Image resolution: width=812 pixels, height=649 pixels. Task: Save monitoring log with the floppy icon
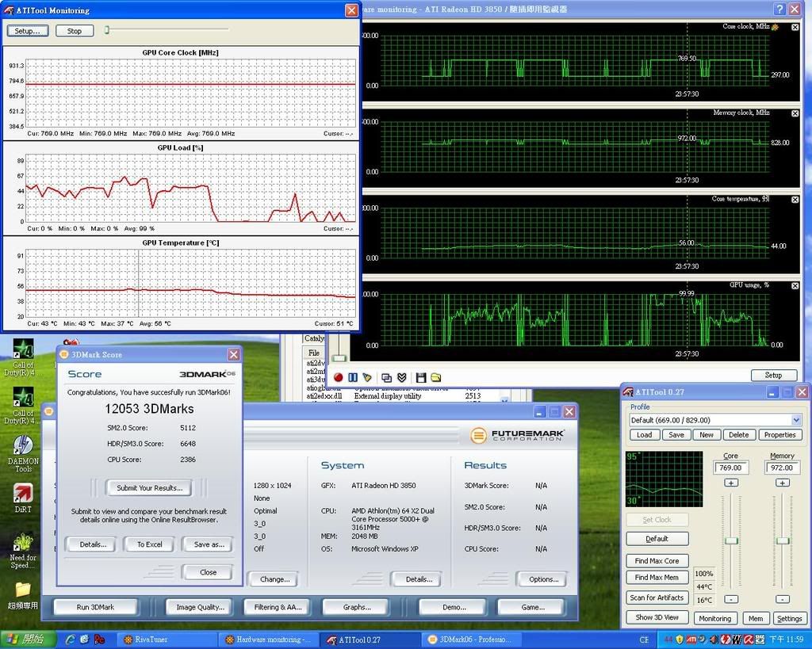point(420,377)
